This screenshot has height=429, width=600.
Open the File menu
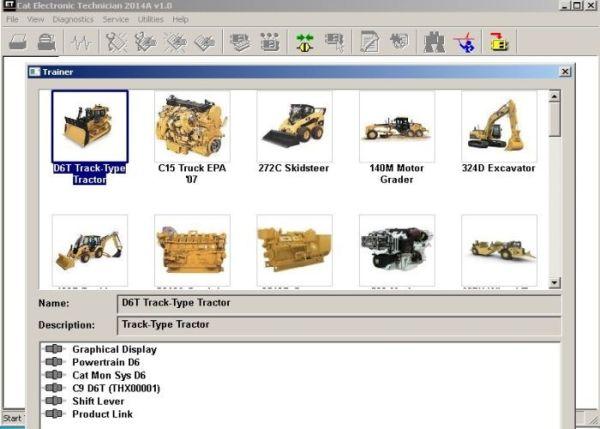click(x=12, y=20)
